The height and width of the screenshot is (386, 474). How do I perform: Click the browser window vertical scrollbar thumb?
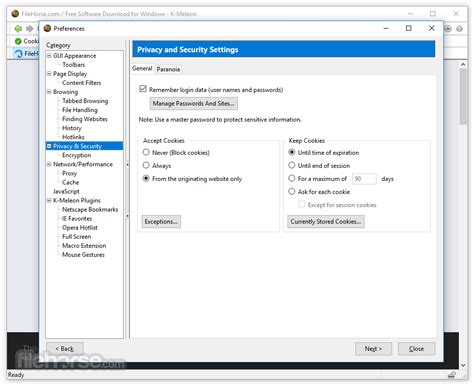tap(463, 97)
